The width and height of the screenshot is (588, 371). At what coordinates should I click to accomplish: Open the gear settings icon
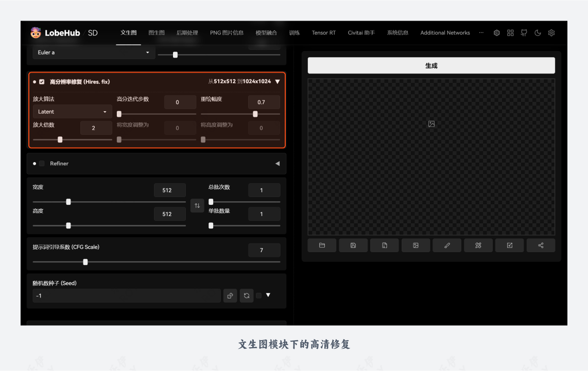pos(551,32)
